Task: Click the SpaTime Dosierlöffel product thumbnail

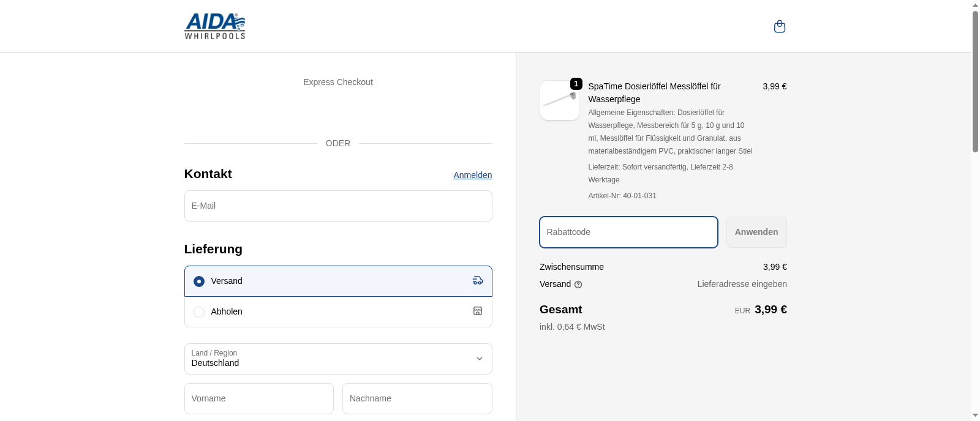Action: click(x=559, y=101)
